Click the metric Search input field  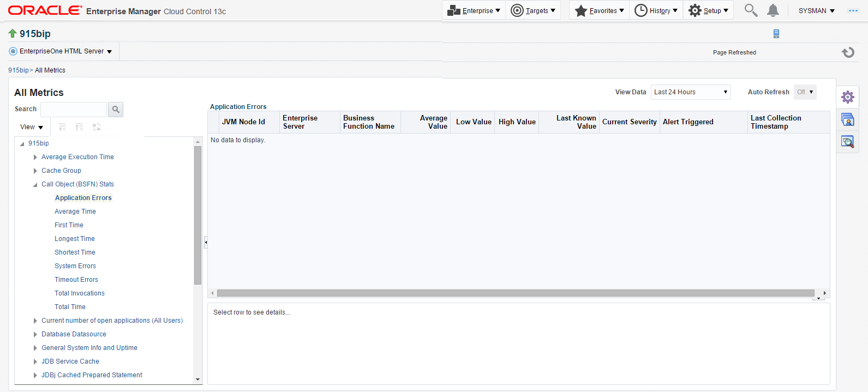coord(74,110)
